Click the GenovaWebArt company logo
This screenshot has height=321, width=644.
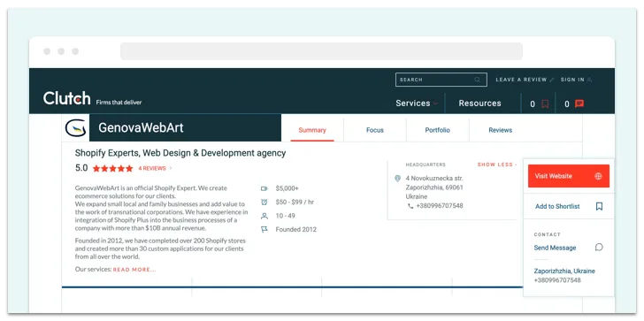[x=75, y=127]
